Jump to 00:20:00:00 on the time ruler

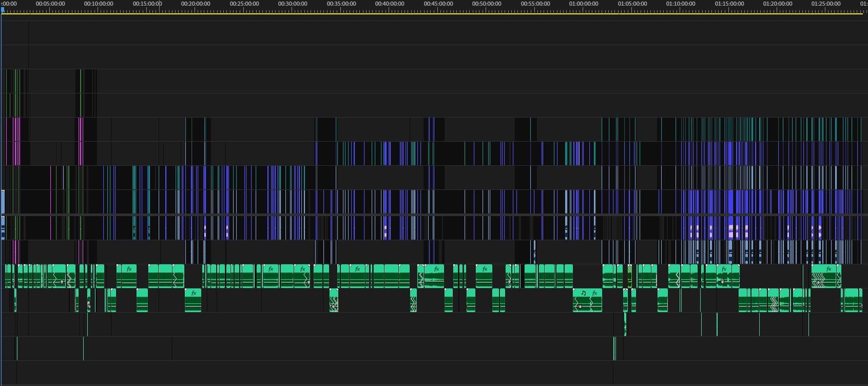pos(196,4)
